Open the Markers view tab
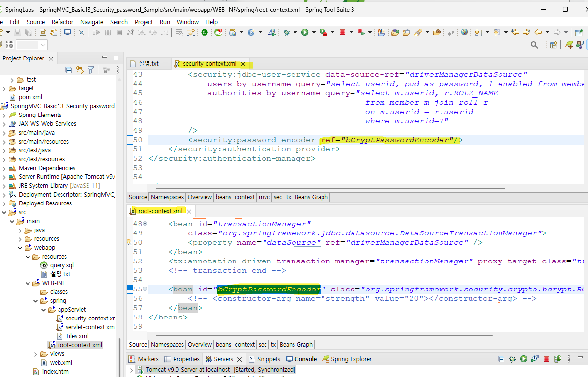The image size is (588, 377). coord(144,359)
